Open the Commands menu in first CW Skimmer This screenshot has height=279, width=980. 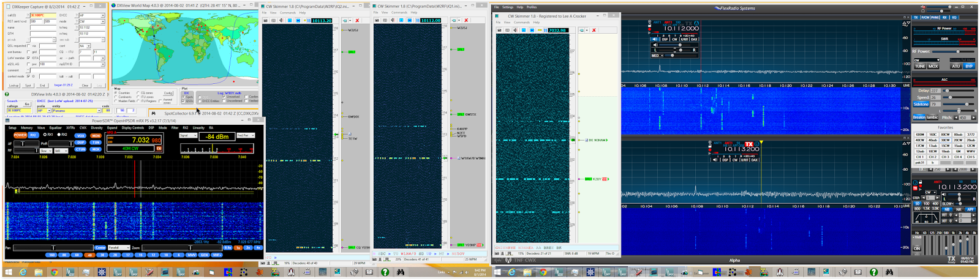click(x=288, y=13)
